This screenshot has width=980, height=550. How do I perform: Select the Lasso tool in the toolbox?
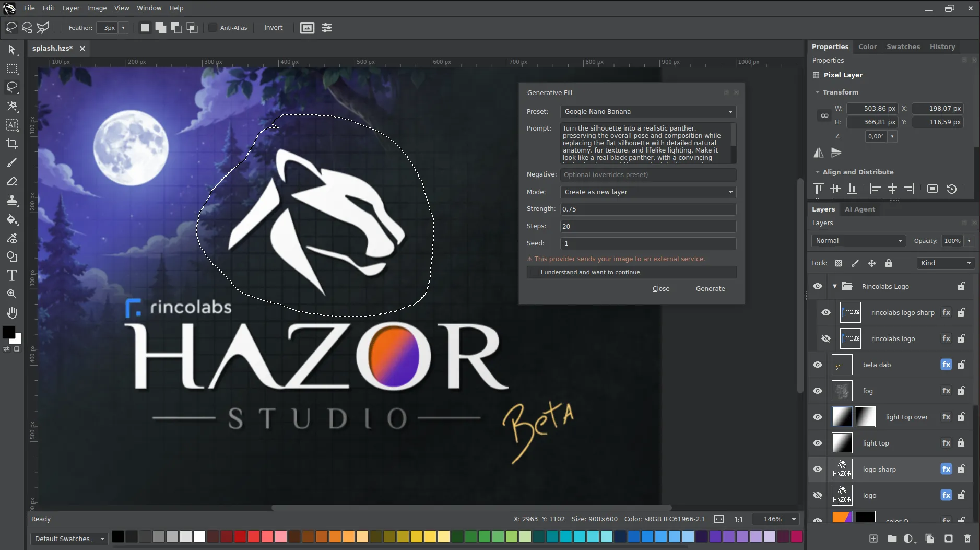click(x=12, y=87)
